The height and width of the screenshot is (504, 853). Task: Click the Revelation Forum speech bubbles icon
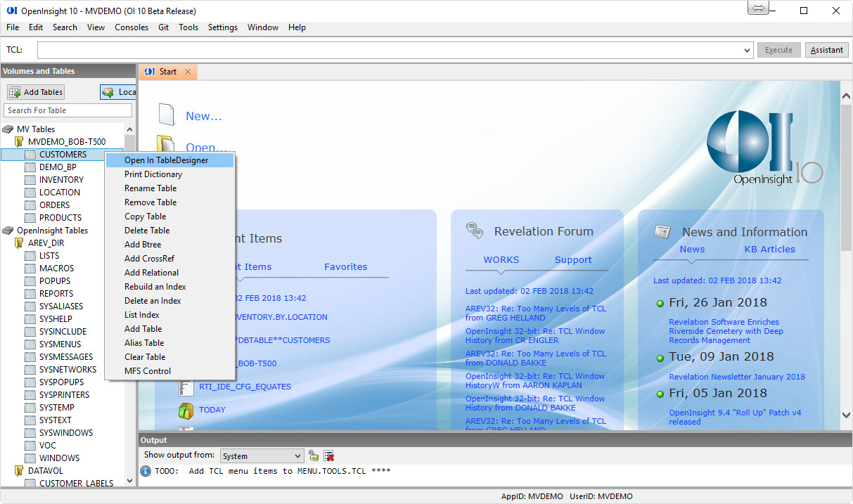point(475,231)
